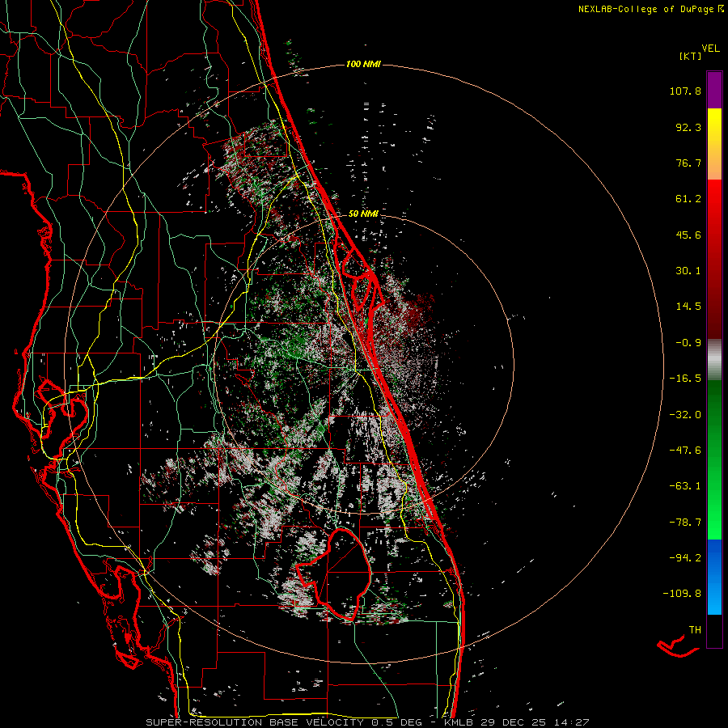Screen dimensions: 728x728
Task: Pick the red gradient segment of the velocity scale
Action: coord(714,260)
